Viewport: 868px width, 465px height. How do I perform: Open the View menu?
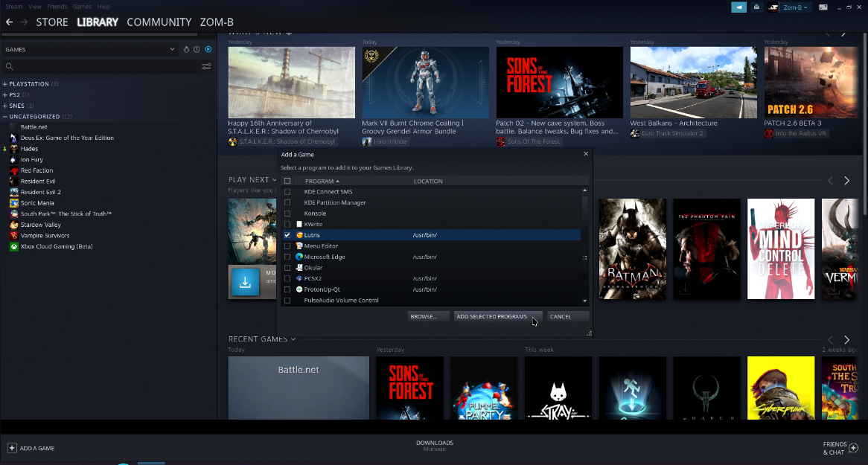(x=35, y=7)
